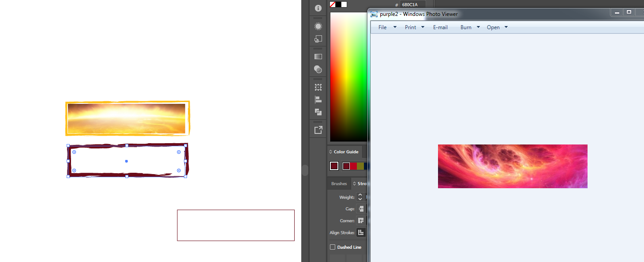This screenshot has width=644, height=262.
Task: Open the Asset Export panel icon
Action: [318, 130]
